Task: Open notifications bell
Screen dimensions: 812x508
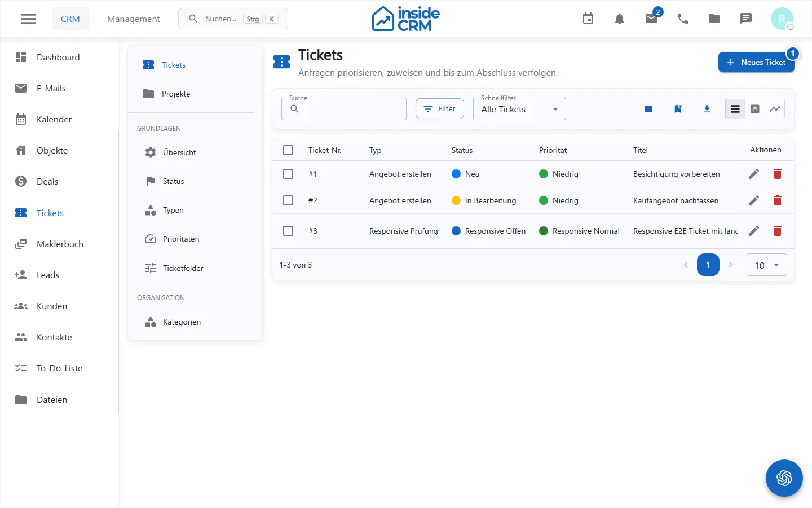Action: click(x=620, y=19)
